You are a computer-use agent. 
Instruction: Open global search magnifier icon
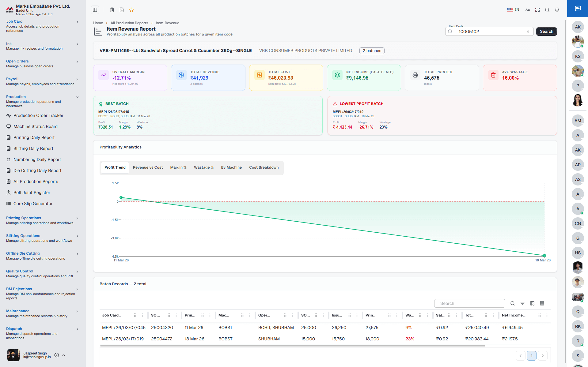point(547,10)
